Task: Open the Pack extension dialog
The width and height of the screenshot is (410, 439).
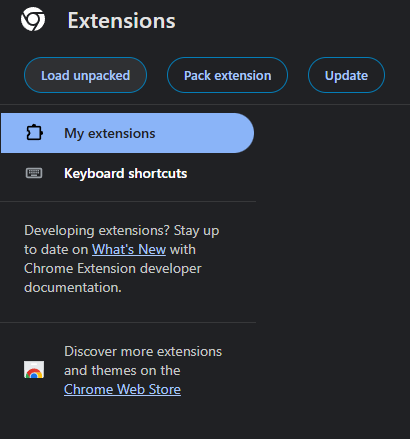Action: click(227, 75)
